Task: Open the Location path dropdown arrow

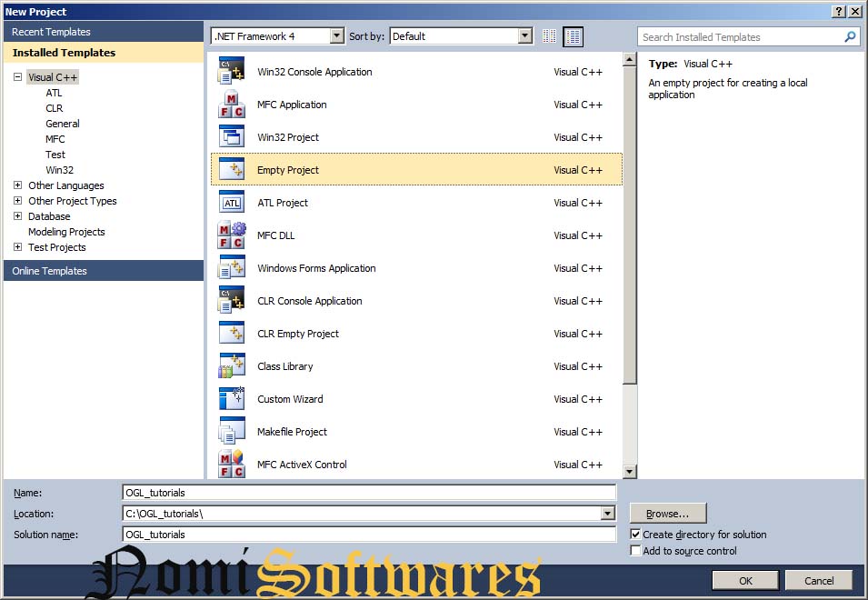Action: click(x=608, y=514)
